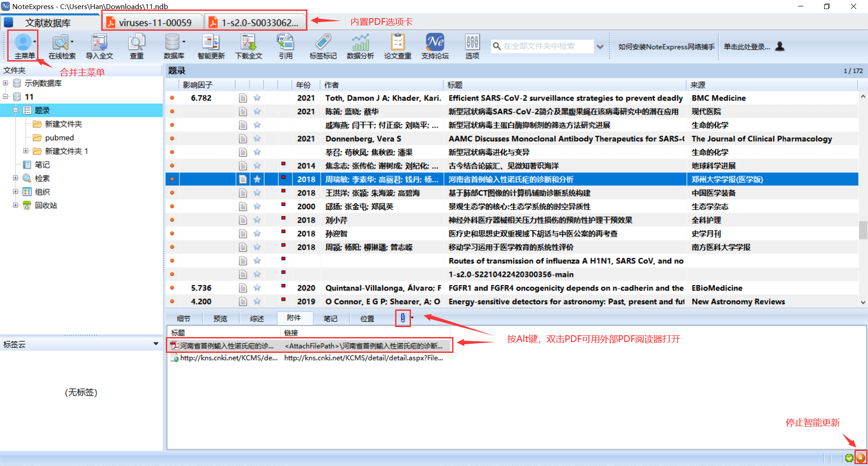
Task: Click the 引用 cite icon
Action: [x=285, y=42]
